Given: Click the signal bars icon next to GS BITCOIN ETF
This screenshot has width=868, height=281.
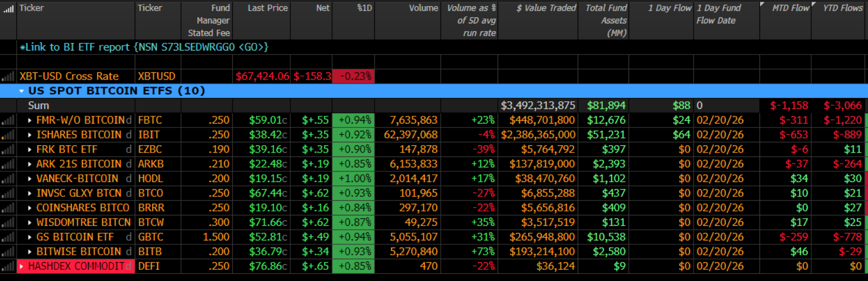Looking at the screenshot, I should 8,236.
